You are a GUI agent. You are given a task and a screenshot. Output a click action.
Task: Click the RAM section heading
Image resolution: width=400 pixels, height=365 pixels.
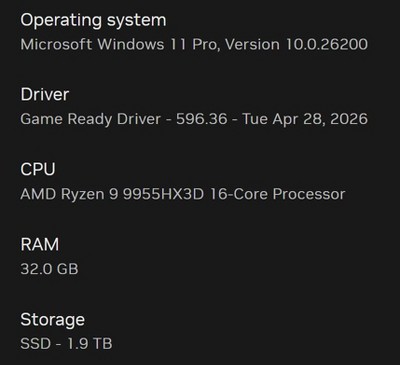(x=40, y=244)
